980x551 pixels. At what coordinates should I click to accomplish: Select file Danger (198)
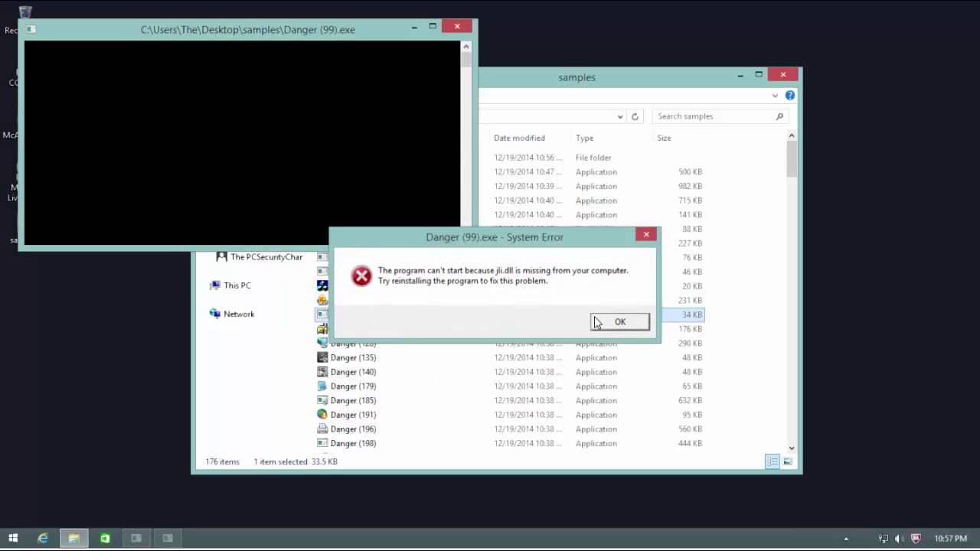[x=353, y=443]
